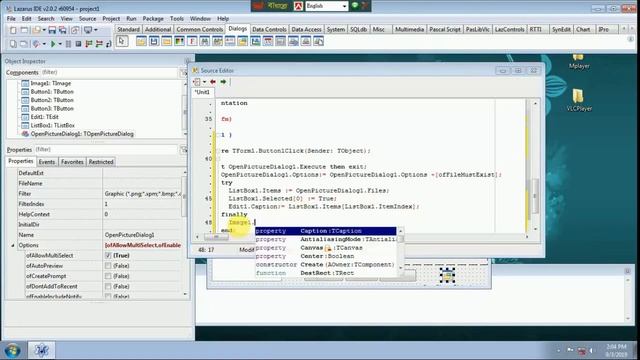
Task: Click the Save toolbar icon
Action: pos(52,30)
